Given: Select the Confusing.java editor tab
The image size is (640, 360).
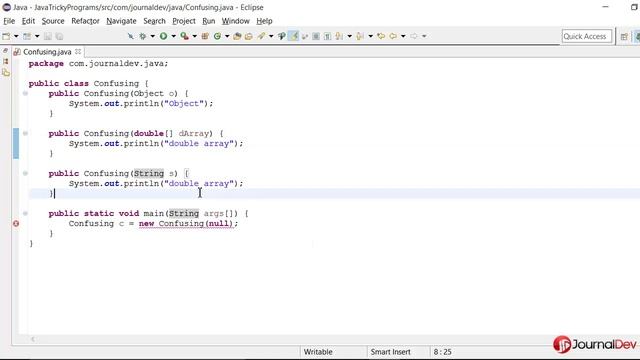Looking at the screenshot, I should [47, 52].
